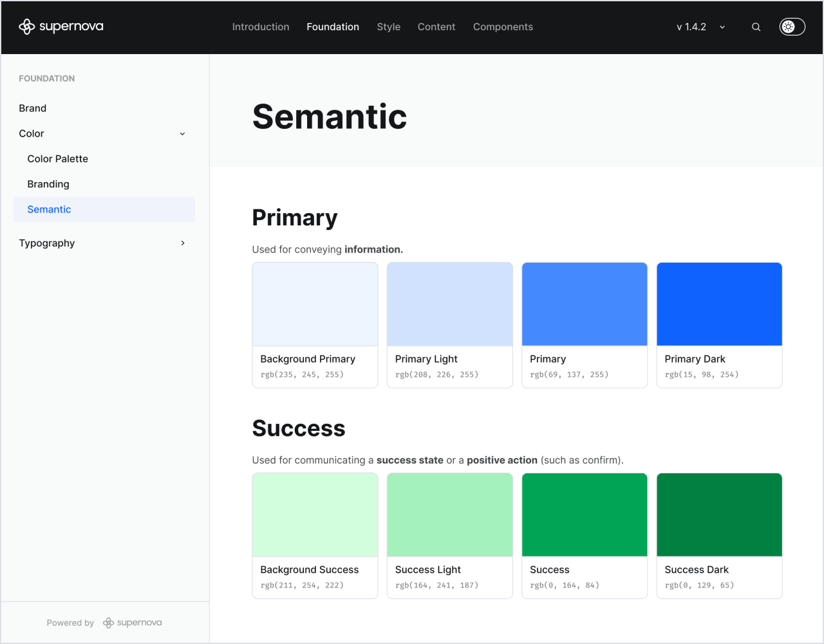Image resolution: width=824 pixels, height=644 pixels.
Task: Open the Color Palette page
Action: (57, 158)
